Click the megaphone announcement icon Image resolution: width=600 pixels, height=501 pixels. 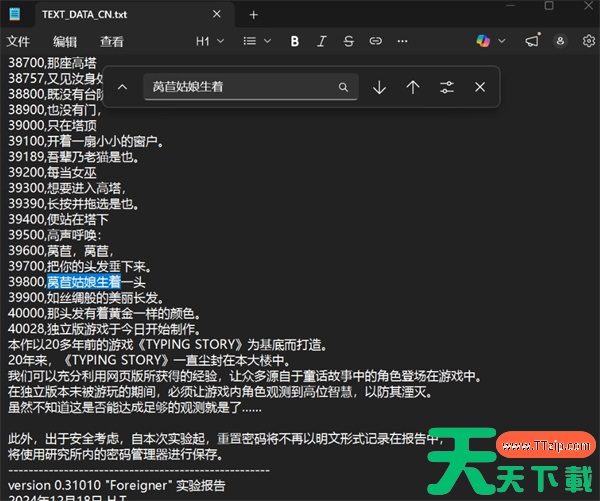(x=532, y=41)
